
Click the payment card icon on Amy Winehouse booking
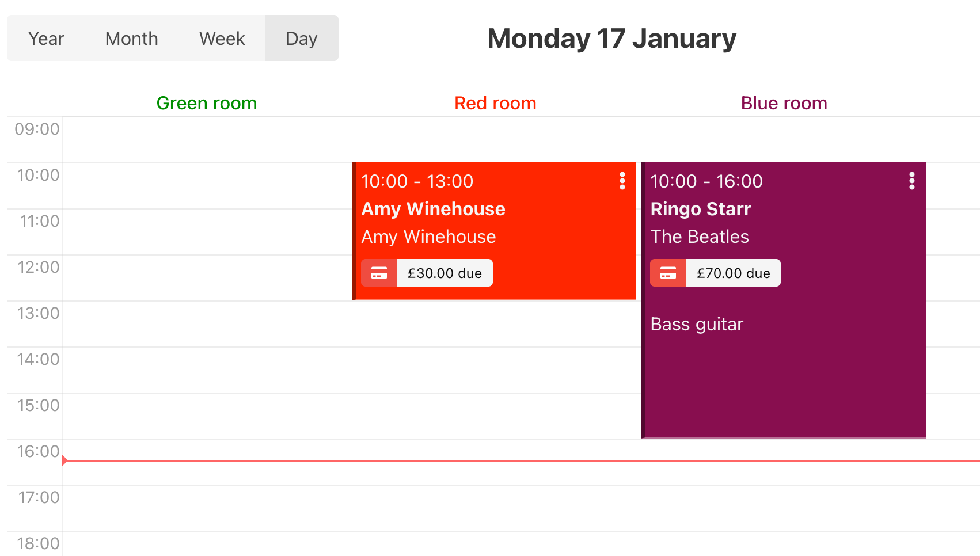[379, 273]
